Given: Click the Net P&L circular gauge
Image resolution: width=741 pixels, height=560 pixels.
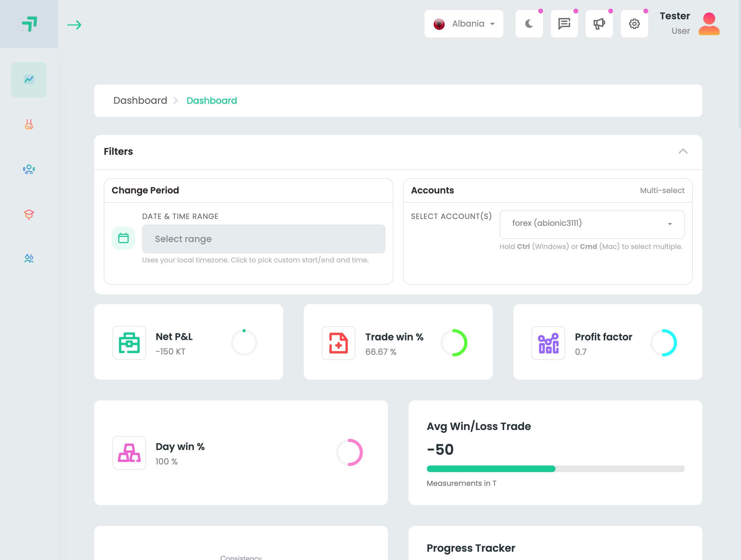Looking at the screenshot, I should click(244, 343).
